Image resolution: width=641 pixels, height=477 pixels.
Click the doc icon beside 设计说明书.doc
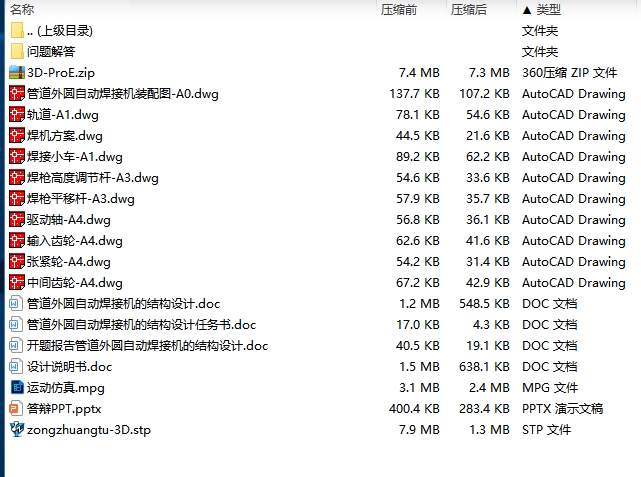[15, 367]
